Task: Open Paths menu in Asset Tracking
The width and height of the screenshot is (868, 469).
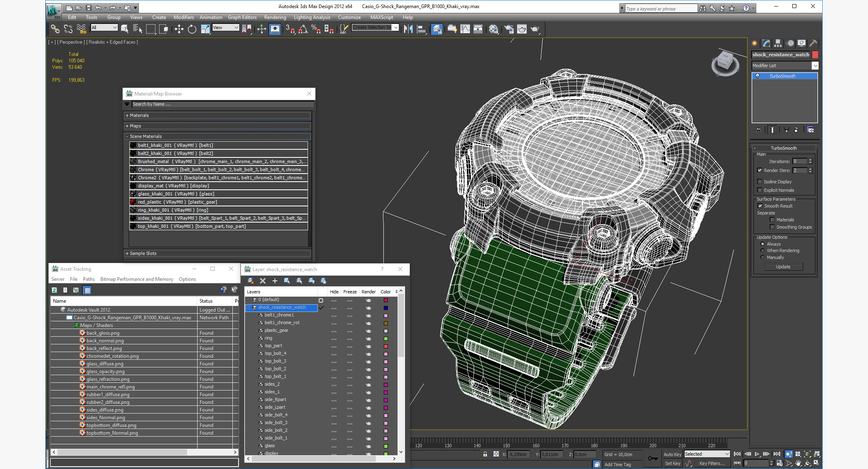Action: pos(89,279)
